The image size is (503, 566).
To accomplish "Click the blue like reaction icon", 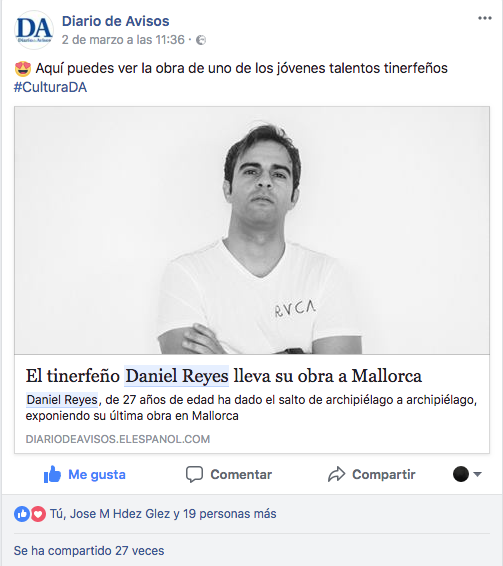I will (x=22, y=514).
